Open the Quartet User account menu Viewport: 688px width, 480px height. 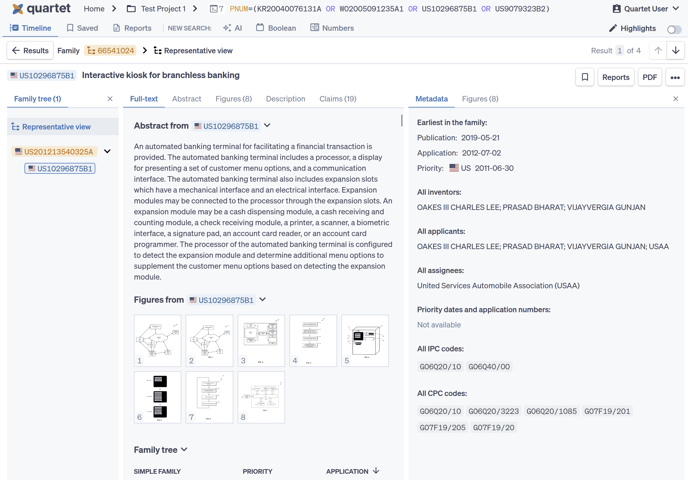coord(644,9)
